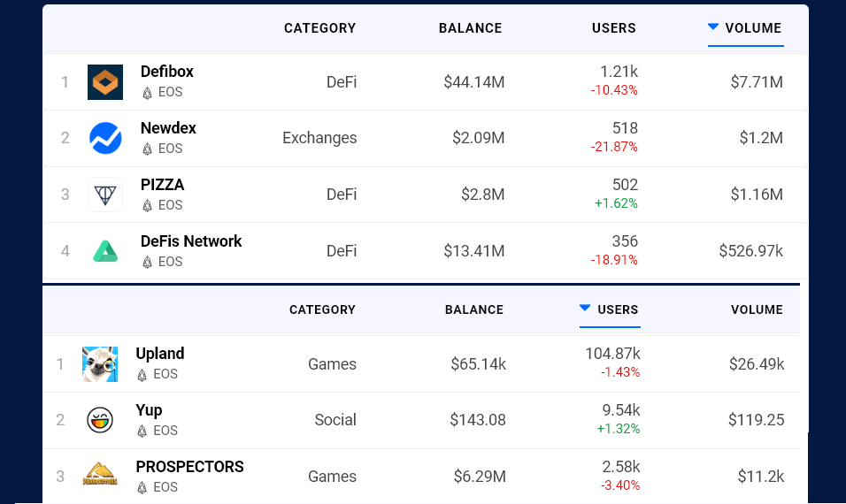Screen dimensions: 846x504
Task: Click the Newdex blue logo icon
Action: [105, 138]
